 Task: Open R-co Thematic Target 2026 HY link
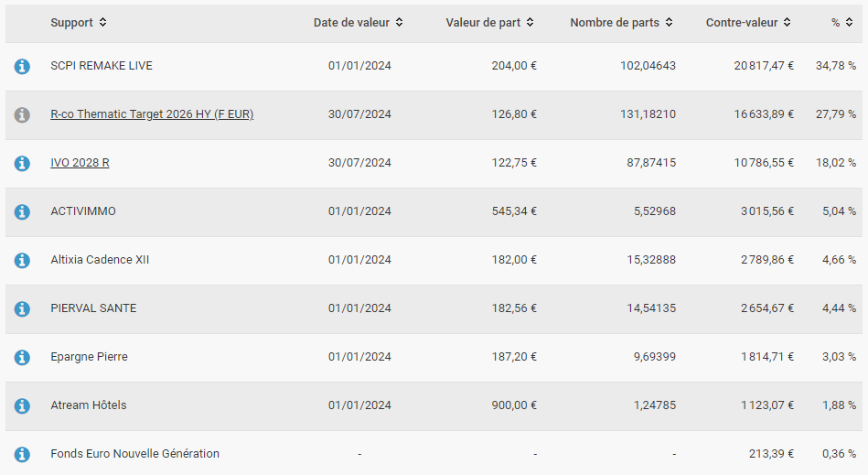[x=152, y=114]
